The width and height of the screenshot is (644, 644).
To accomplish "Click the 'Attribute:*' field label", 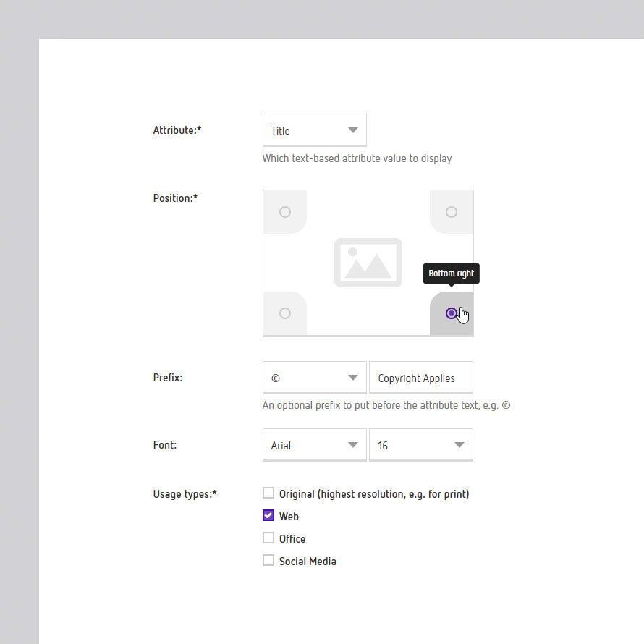I will pyautogui.click(x=177, y=130).
